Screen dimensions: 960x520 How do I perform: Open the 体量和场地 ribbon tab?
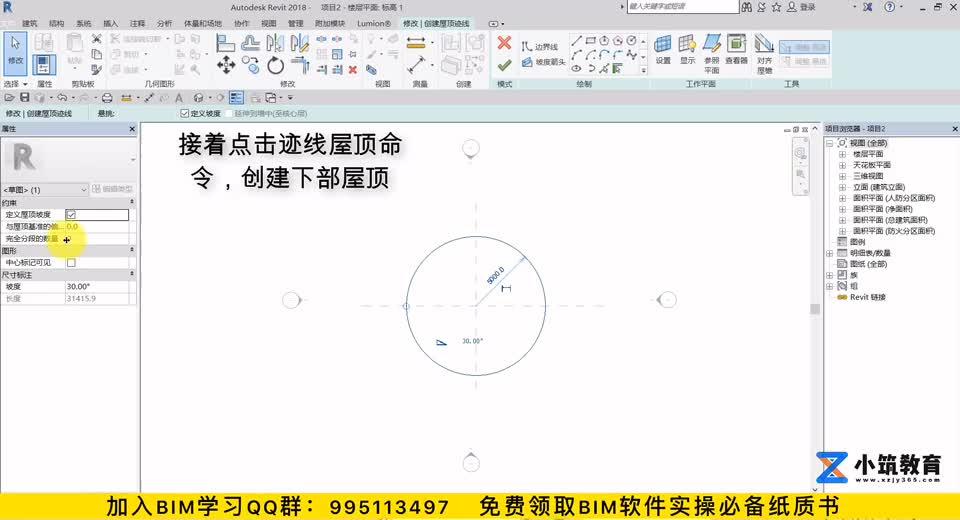click(202, 23)
